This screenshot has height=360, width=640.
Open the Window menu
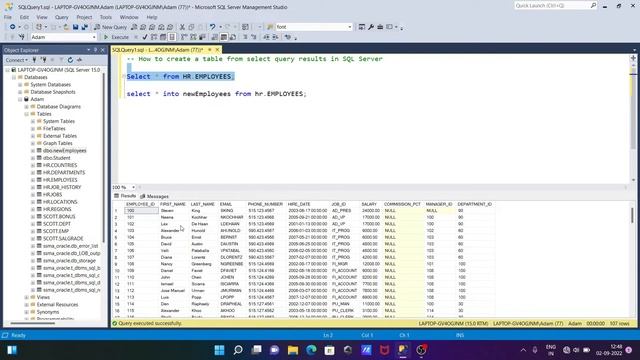point(129,17)
